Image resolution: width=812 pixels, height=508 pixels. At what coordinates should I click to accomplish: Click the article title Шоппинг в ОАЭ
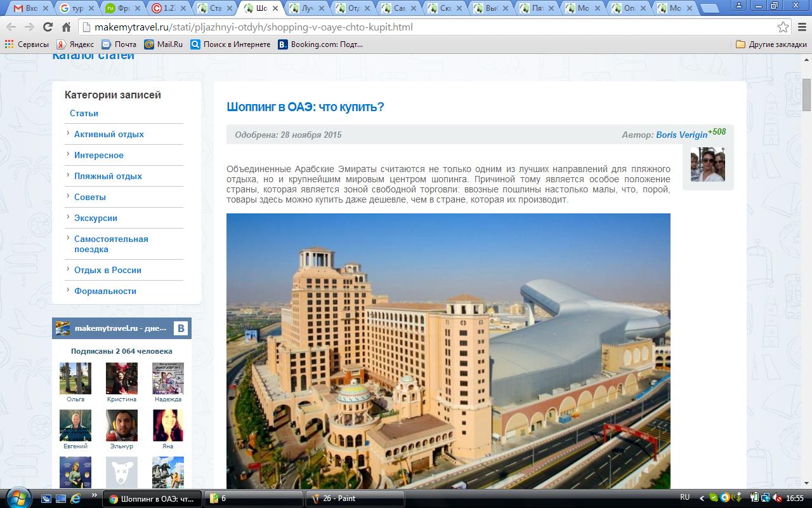[x=305, y=107]
